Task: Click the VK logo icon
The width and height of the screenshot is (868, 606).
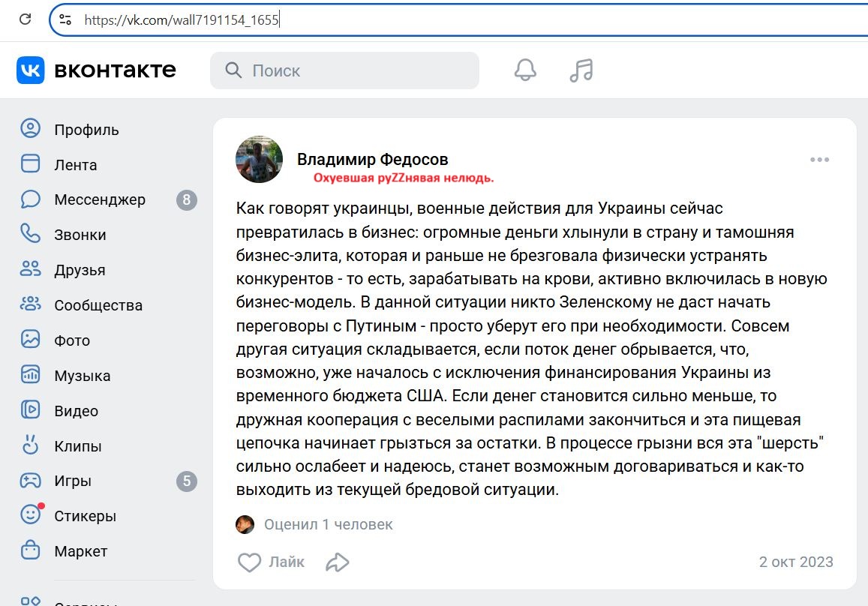Action: (31, 70)
